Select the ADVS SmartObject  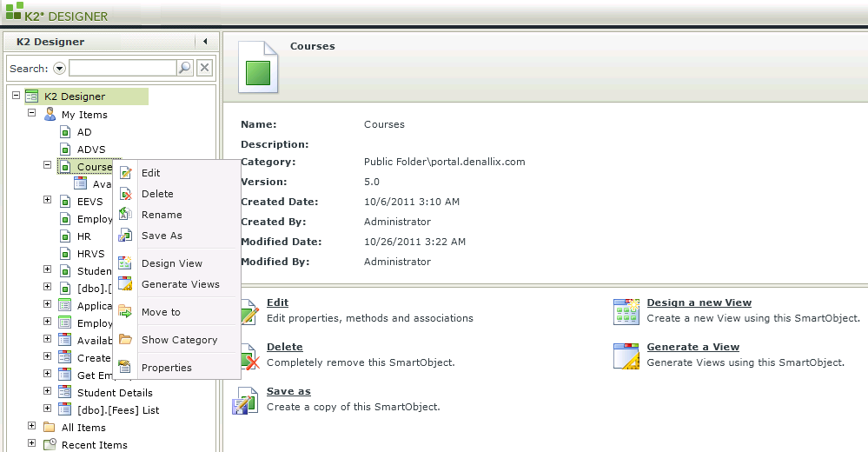point(90,150)
